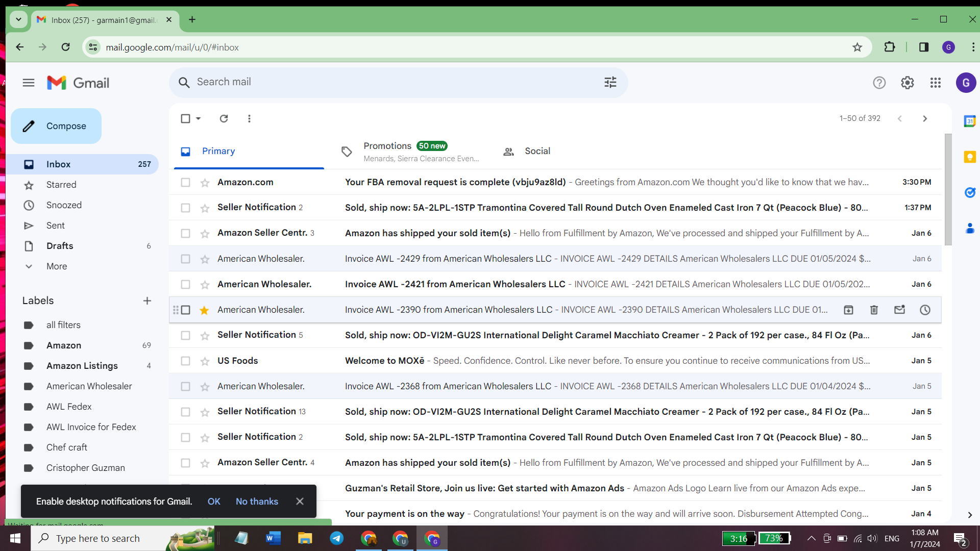980x551 pixels.
Task: Go to next page of emails
Action: pos(924,118)
